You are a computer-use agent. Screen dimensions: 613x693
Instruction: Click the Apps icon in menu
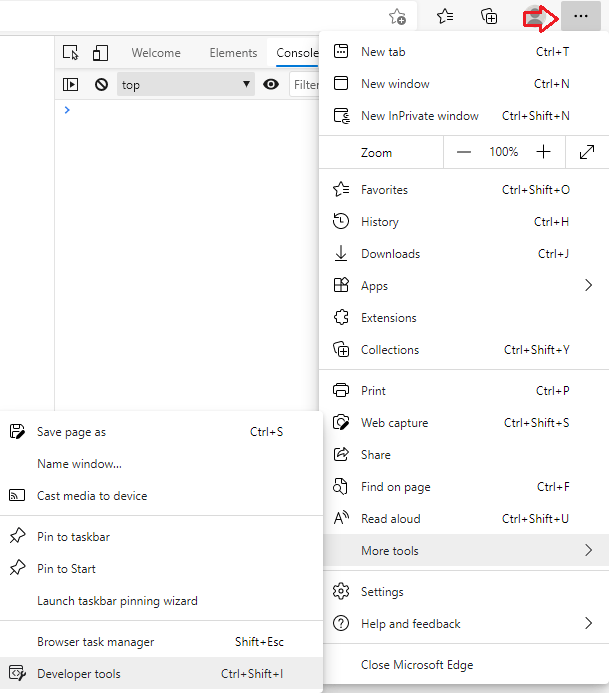click(x=341, y=285)
